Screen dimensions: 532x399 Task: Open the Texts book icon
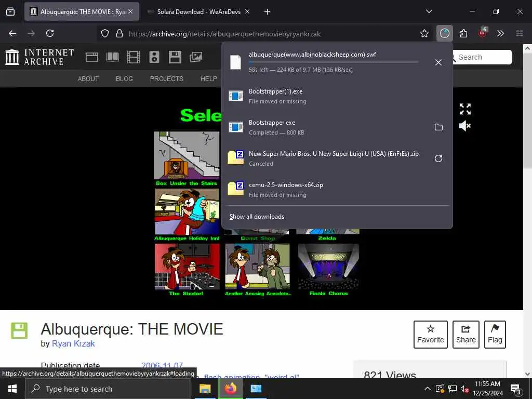(x=113, y=57)
